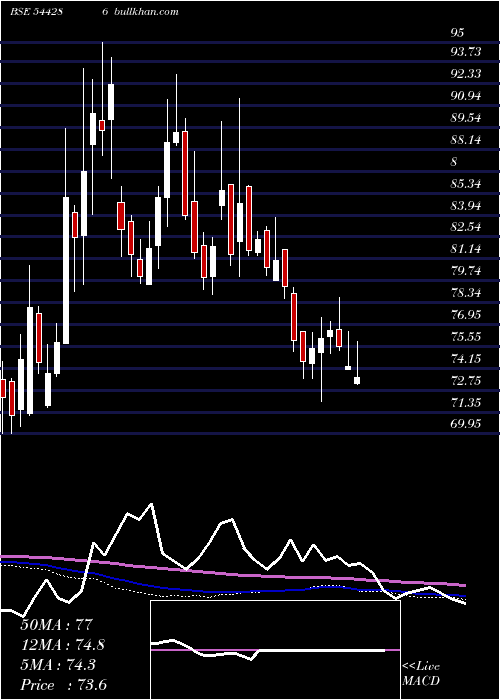Image resolution: width=500 pixels, height=700 pixels.
Task: Click the price level label '79.74'
Action: coord(466,271)
